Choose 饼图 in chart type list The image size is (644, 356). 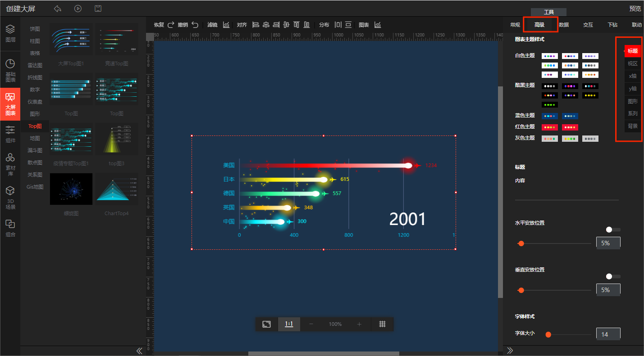(35, 29)
